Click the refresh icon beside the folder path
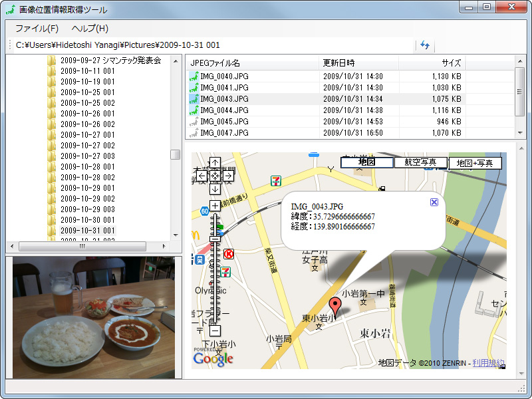Image resolution: width=532 pixels, height=399 pixels. click(424, 44)
